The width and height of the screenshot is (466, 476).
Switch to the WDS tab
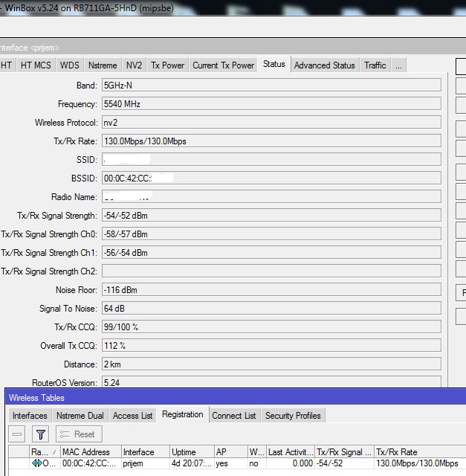pos(69,65)
